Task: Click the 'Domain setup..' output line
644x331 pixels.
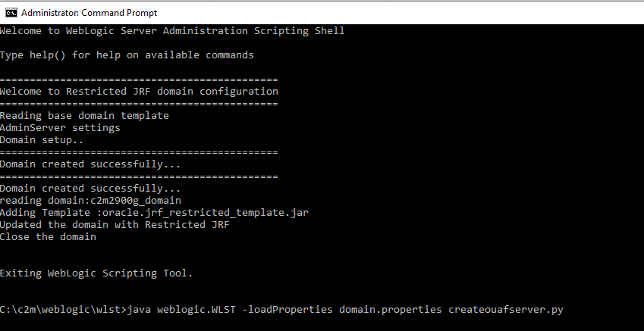Action: tap(42, 140)
